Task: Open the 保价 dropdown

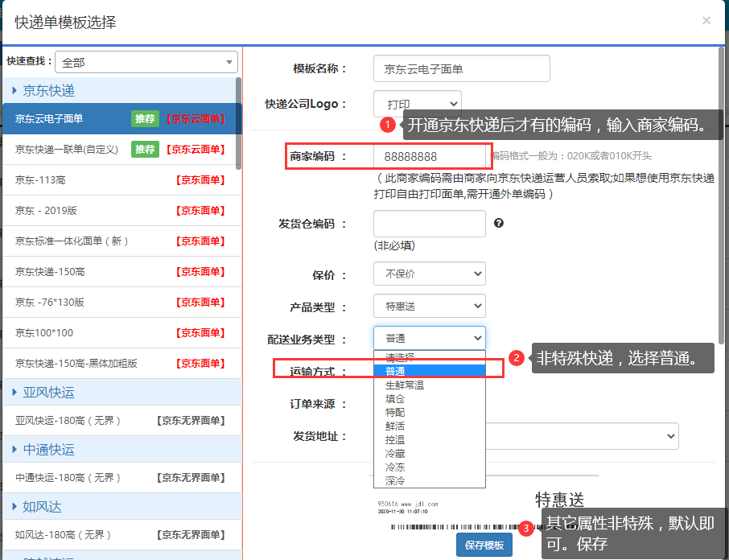Action: pos(429,274)
